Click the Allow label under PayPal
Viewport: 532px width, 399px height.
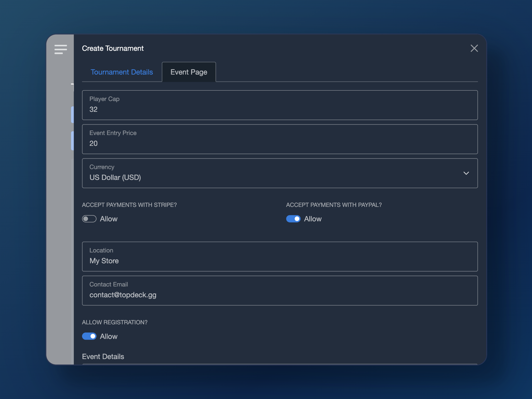click(313, 219)
